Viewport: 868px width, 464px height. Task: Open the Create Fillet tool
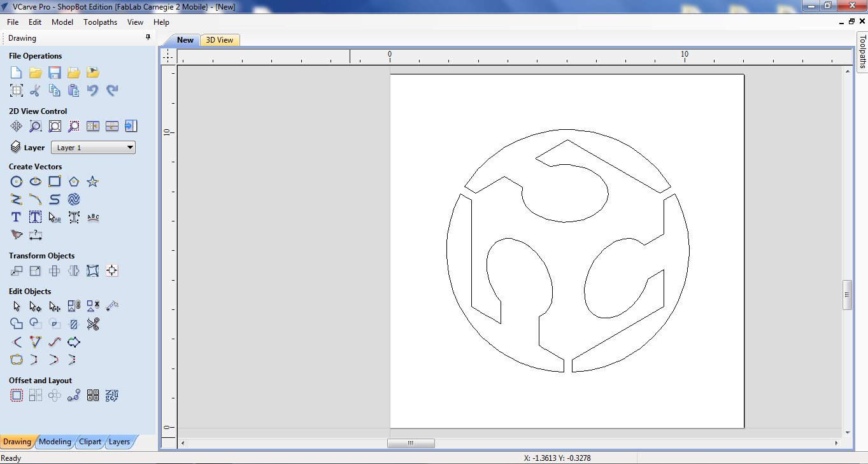17,342
